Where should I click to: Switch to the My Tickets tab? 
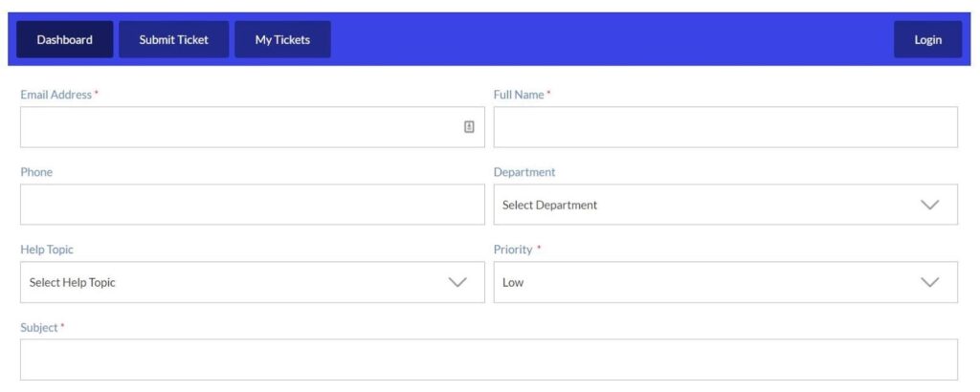tap(282, 40)
